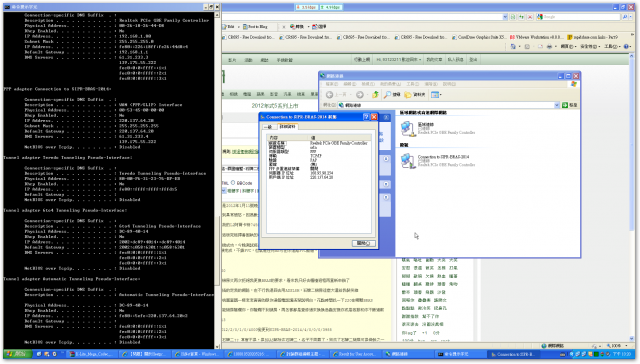Open the Page dropdown in browser command bar
640x364 pixels.
[568, 47]
